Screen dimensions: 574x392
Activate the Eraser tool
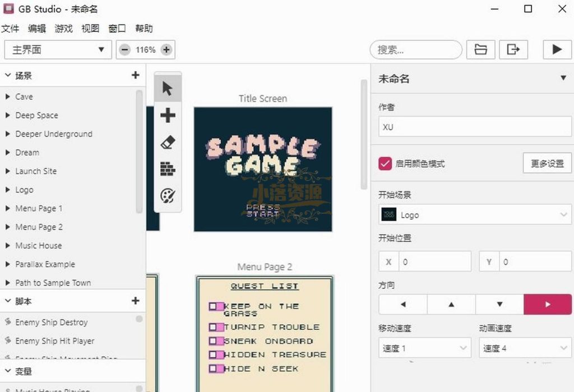[168, 142]
